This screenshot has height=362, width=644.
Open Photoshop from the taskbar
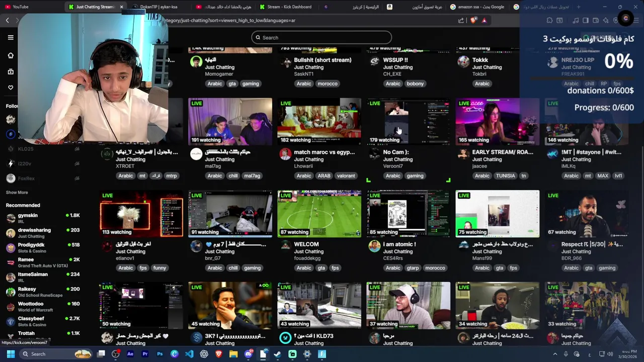point(160,354)
